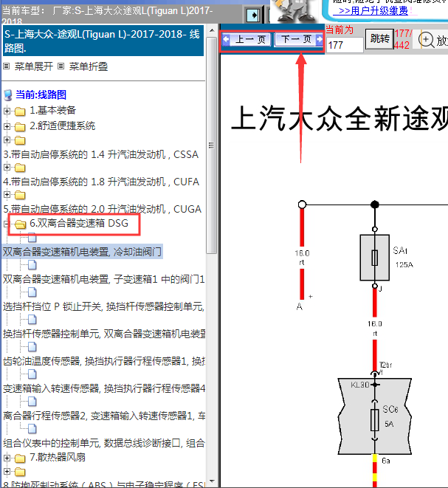Image resolution: width=448 pixels, height=488 pixels.
Task: Click the SA1 125A fuse in the diagram
Action: pos(375,258)
